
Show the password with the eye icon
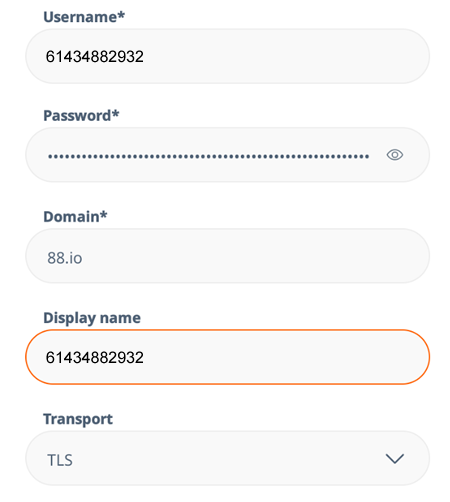tap(395, 155)
